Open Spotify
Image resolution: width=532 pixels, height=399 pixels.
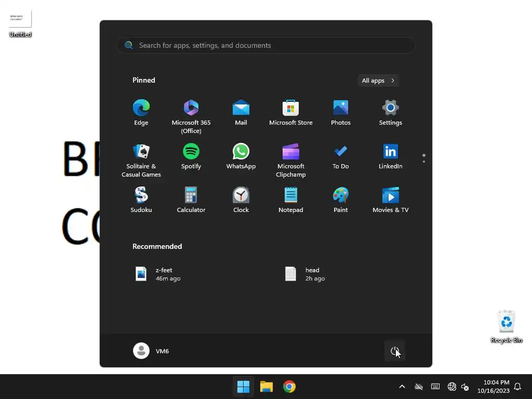point(191,156)
